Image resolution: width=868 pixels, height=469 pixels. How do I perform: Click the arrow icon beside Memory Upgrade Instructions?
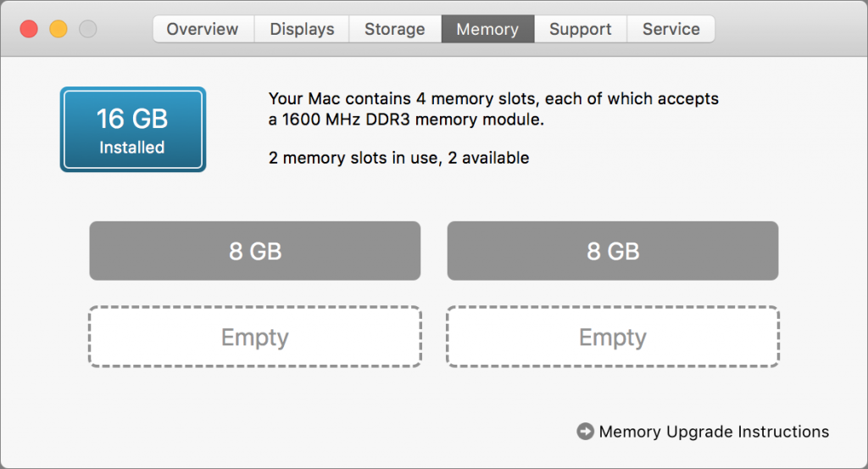tap(585, 432)
